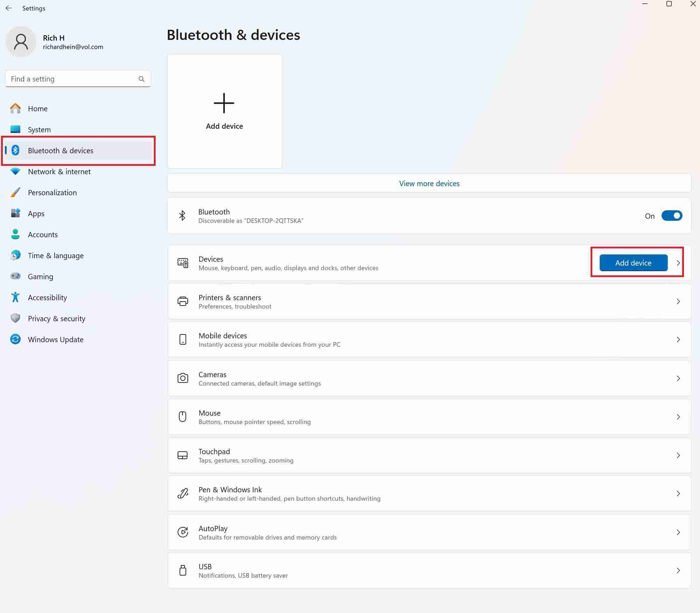Click the Personalization brush icon
The width and height of the screenshot is (700, 613).
[x=15, y=192]
